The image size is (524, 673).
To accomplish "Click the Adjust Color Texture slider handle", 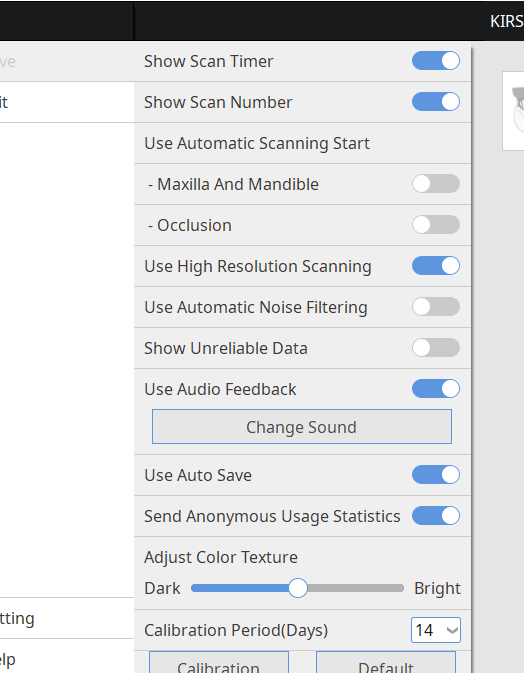I will (x=297, y=588).
